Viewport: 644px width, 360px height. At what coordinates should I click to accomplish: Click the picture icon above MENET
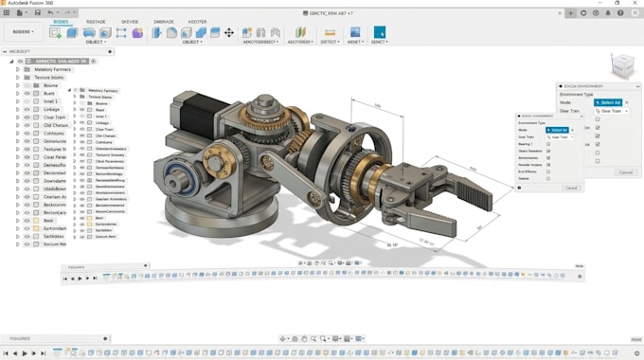click(x=355, y=32)
